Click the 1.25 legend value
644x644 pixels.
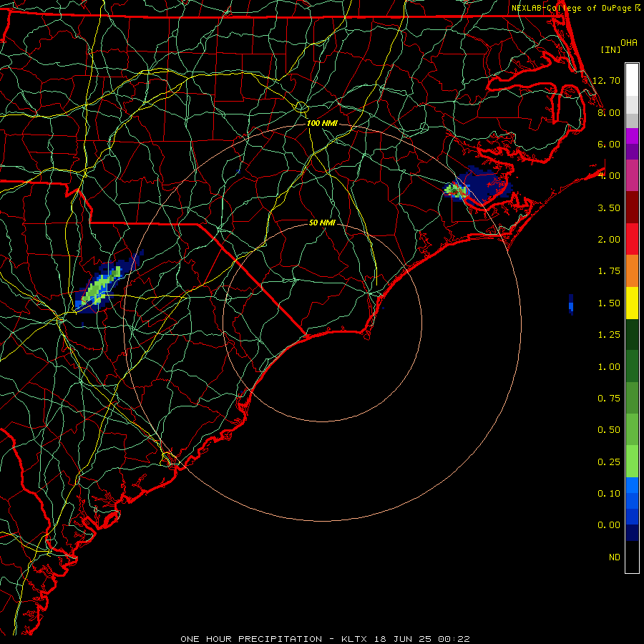(609, 335)
